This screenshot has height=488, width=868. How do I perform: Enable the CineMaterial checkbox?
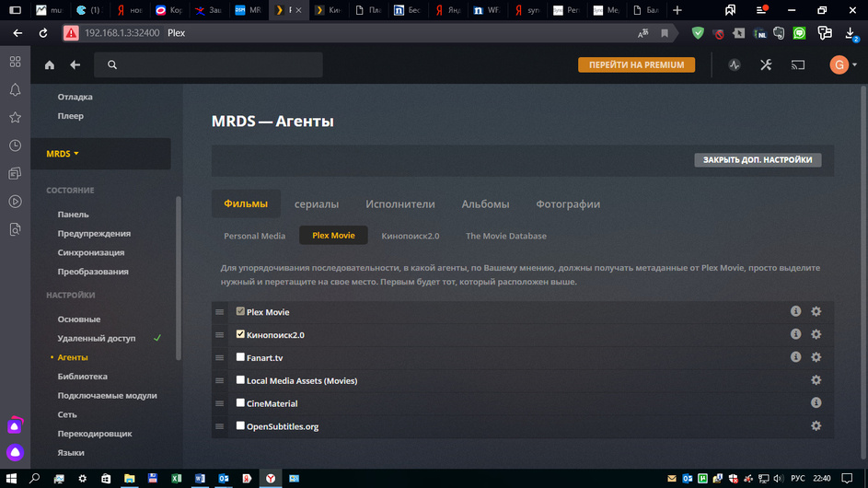[240, 402]
